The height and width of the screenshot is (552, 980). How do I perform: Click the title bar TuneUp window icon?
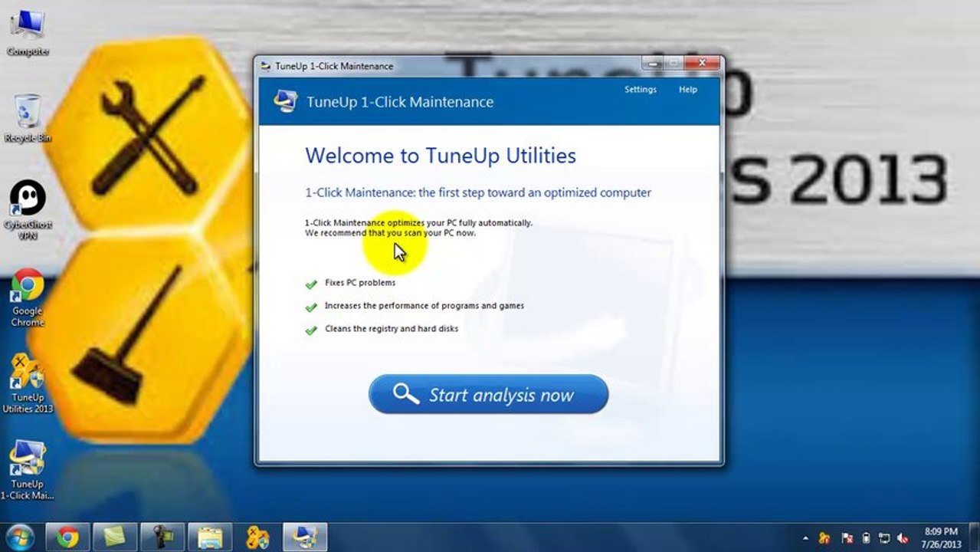click(x=266, y=66)
